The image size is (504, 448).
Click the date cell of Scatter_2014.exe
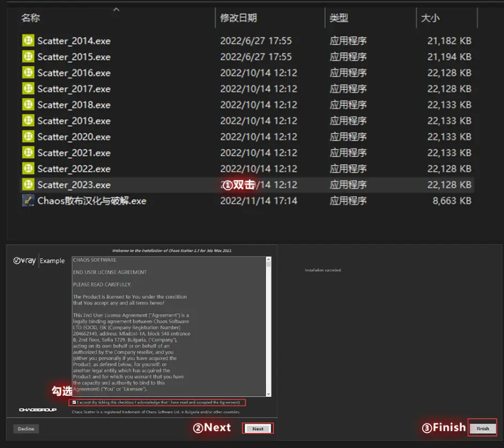pyautogui.click(x=256, y=41)
